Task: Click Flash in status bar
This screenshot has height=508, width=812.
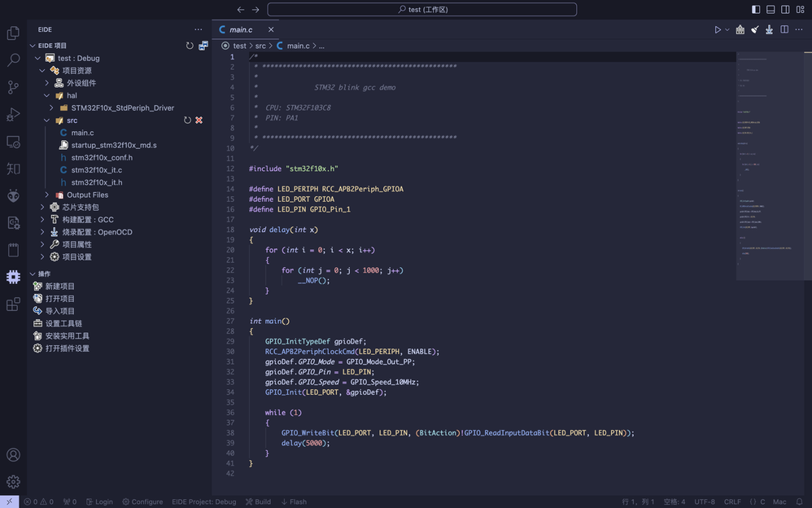Action: tap(294, 501)
